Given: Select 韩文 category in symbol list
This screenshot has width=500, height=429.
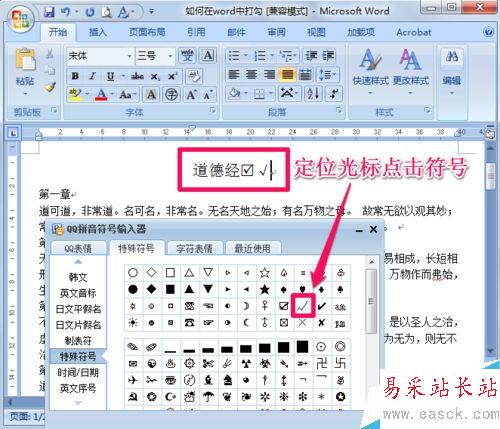Looking at the screenshot, I should click(78, 277).
